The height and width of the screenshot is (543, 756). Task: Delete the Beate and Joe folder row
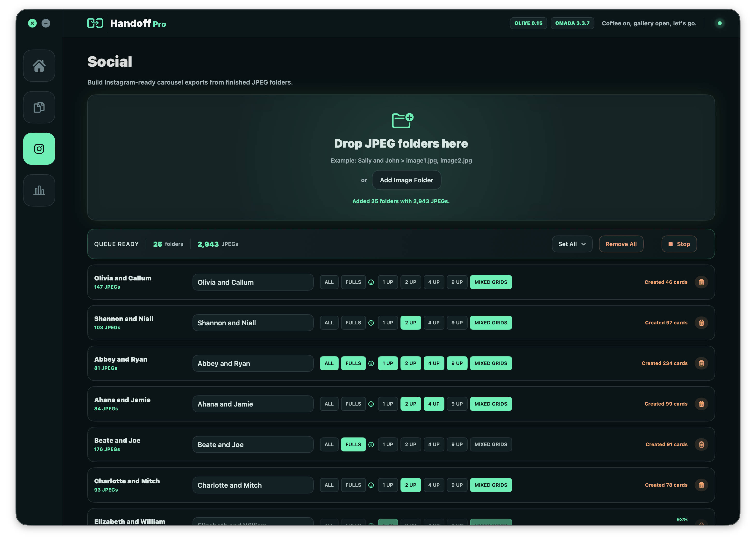[x=701, y=444]
